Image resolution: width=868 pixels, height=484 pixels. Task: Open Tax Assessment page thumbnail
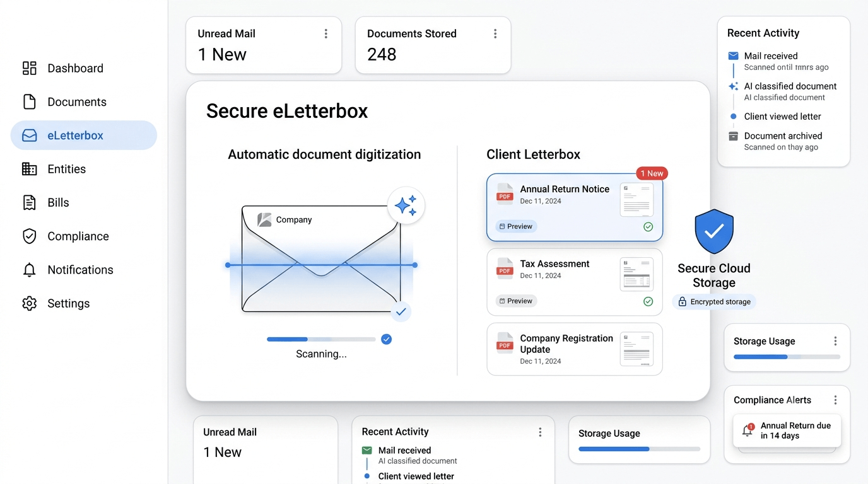click(636, 274)
